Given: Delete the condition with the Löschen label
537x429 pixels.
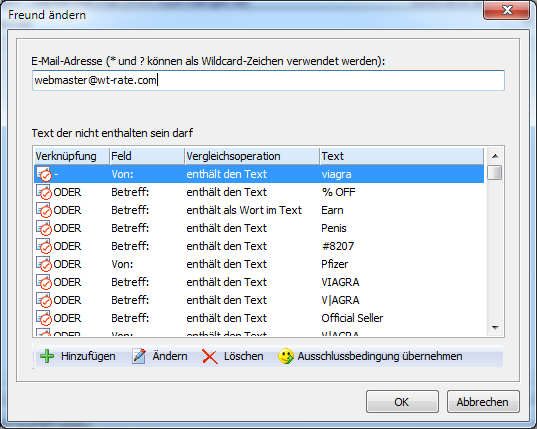Looking at the screenshot, I should click(243, 356).
